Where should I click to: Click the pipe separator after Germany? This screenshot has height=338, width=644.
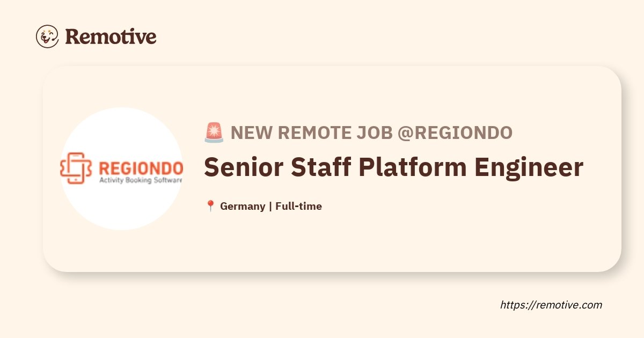pyautogui.click(x=270, y=206)
